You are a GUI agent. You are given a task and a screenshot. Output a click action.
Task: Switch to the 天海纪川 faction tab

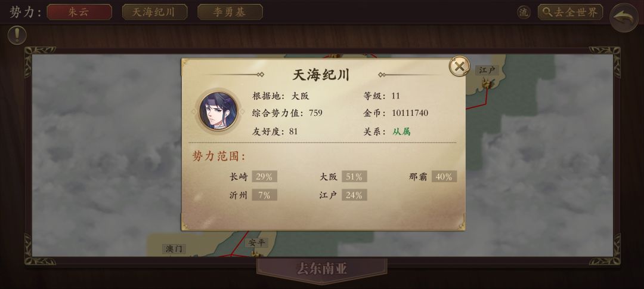154,13
